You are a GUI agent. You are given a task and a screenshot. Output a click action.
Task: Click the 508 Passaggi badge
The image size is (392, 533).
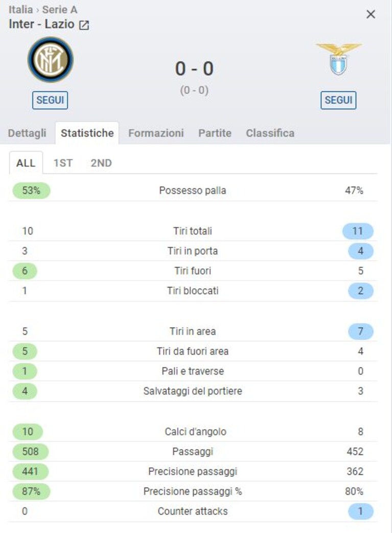coord(30,451)
